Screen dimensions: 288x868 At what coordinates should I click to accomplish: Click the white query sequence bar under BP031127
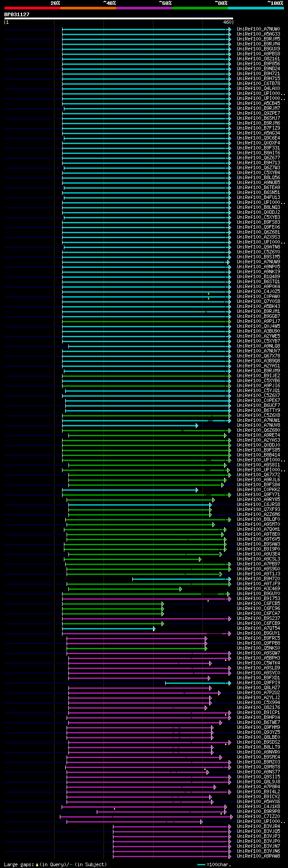[118, 19]
